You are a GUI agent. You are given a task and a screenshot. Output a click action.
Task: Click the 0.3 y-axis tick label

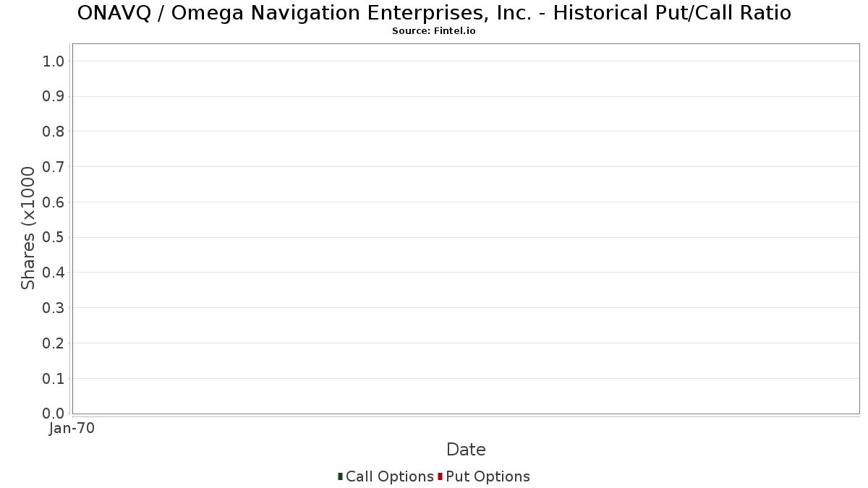tap(54, 308)
